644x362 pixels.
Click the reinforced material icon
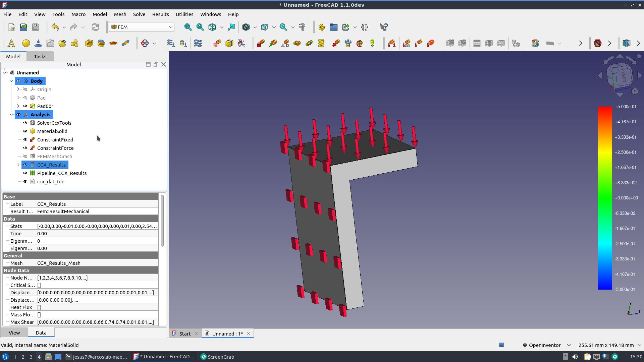coord(62,43)
